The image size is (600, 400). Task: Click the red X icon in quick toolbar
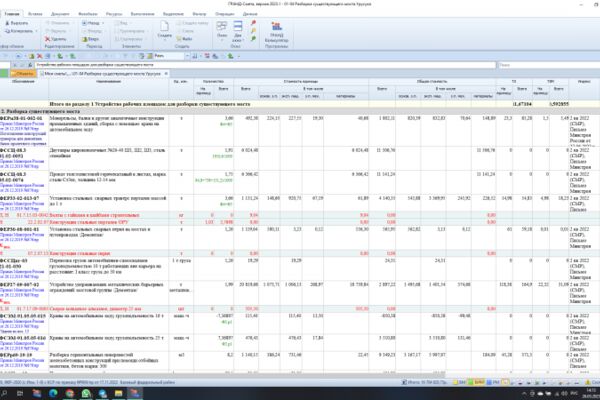coord(39,56)
